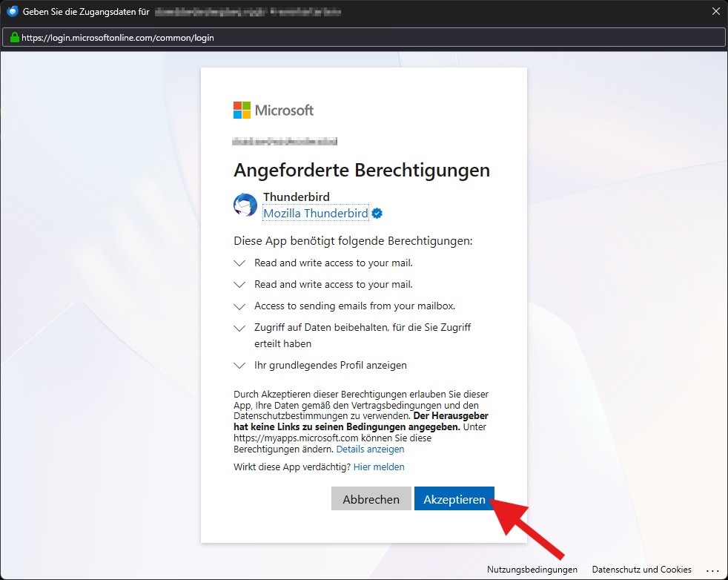728x580 pixels.
Task: Open the 'Details anzeigen' link
Action: 370,449
